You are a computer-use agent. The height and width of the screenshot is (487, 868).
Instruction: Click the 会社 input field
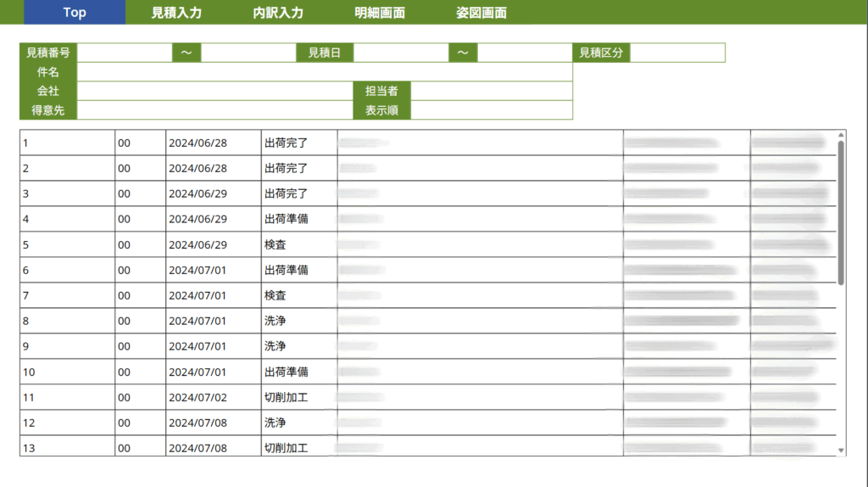214,91
